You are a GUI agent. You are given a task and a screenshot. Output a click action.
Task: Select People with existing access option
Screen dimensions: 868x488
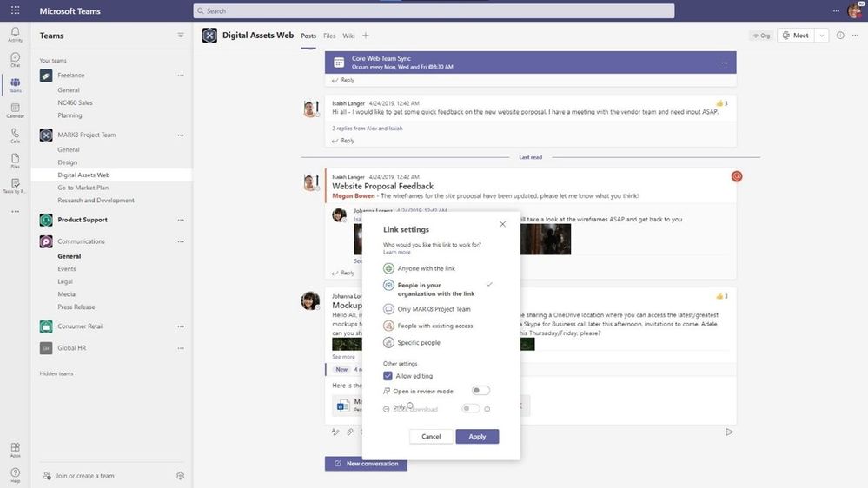pos(427,326)
